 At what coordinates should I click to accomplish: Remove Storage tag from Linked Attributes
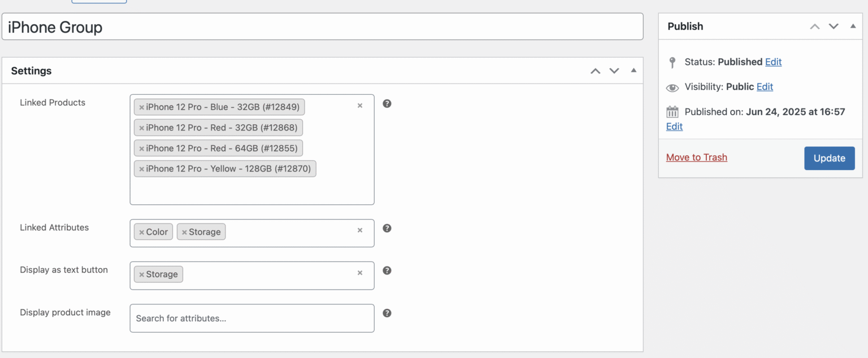(x=184, y=232)
